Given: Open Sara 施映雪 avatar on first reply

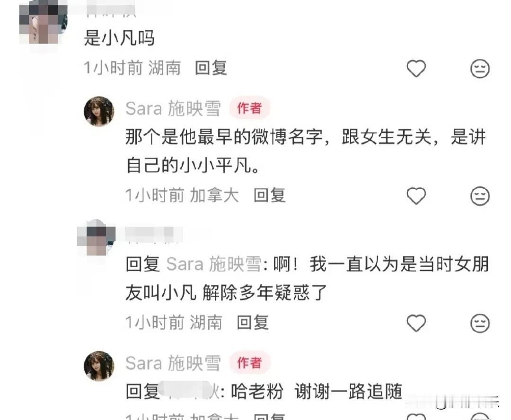Looking at the screenshot, I should (x=99, y=111).
